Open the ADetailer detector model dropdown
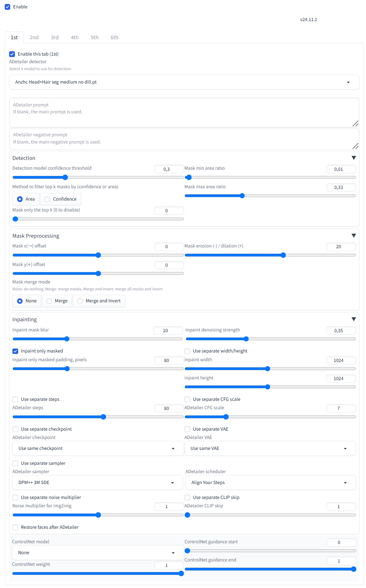The height and width of the screenshot is (588, 366). pos(184,82)
